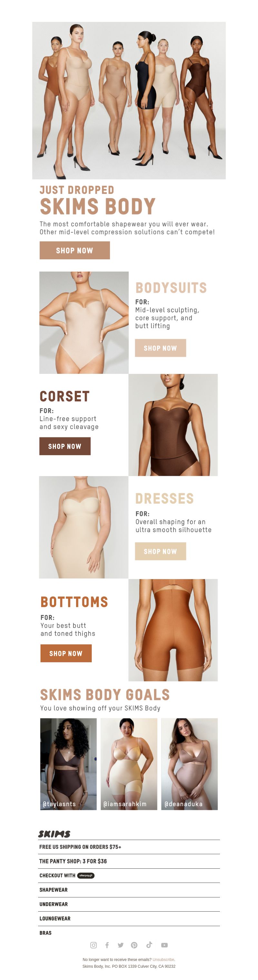Viewport: 258px width, 980px height.
Task: Open the TikTok social icon
Action: (x=149, y=945)
